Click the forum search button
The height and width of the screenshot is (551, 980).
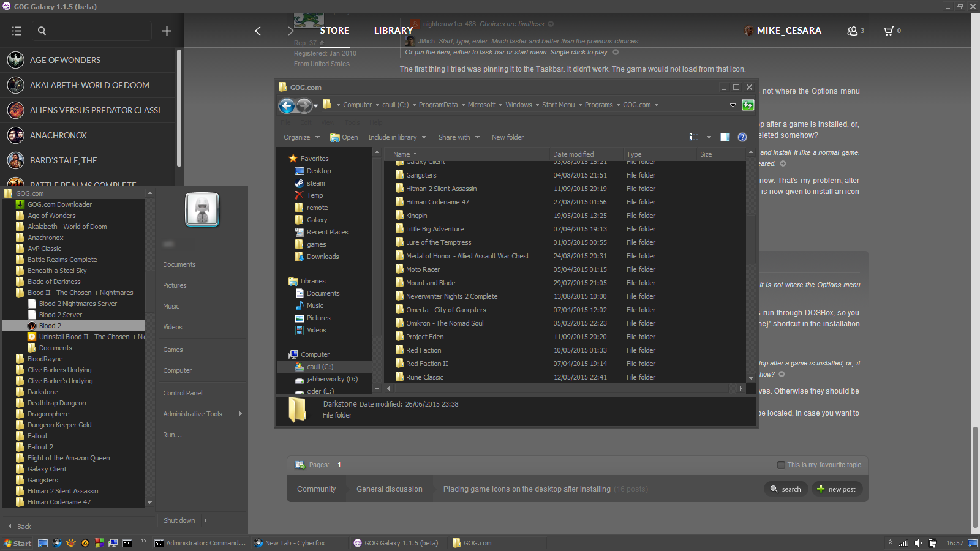pos(785,489)
